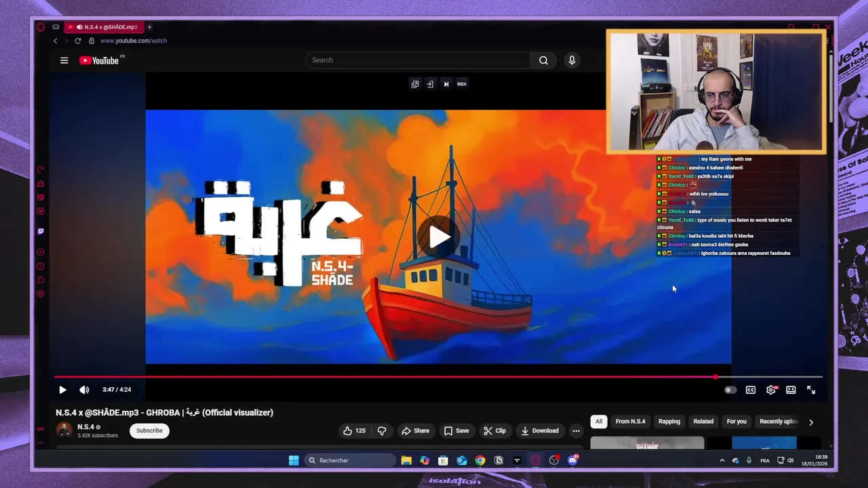
Task: Open File Explorer from the taskbar
Action: click(406, 460)
